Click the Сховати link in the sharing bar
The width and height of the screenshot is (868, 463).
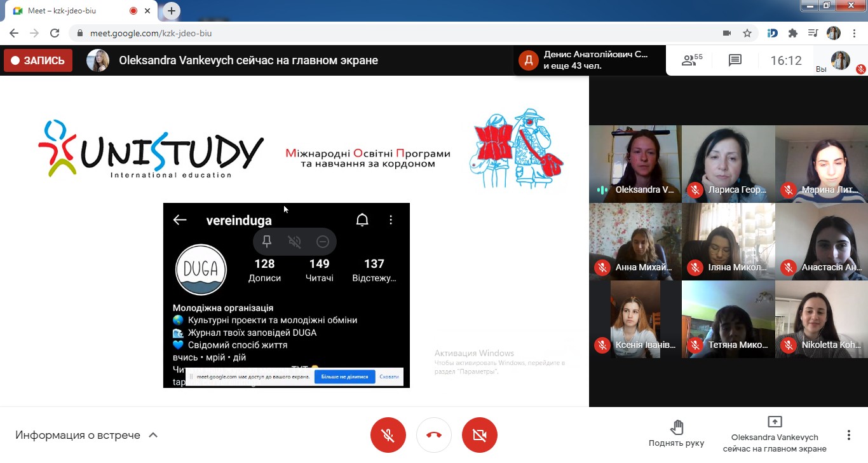coord(389,377)
